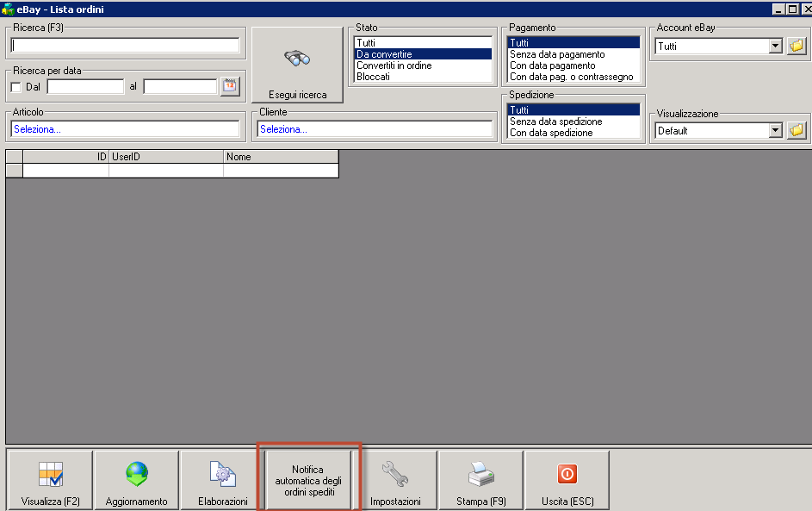812x511 pixels.
Task: Open Impostazioni wrench settings
Action: tap(395, 481)
